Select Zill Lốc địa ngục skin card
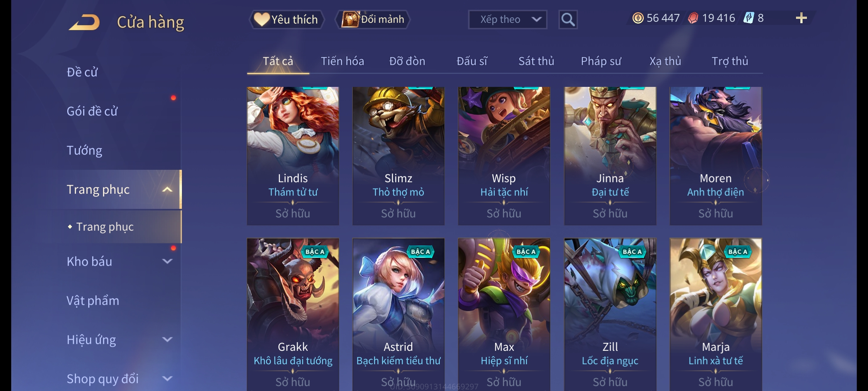The height and width of the screenshot is (391, 868). [x=610, y=314]
